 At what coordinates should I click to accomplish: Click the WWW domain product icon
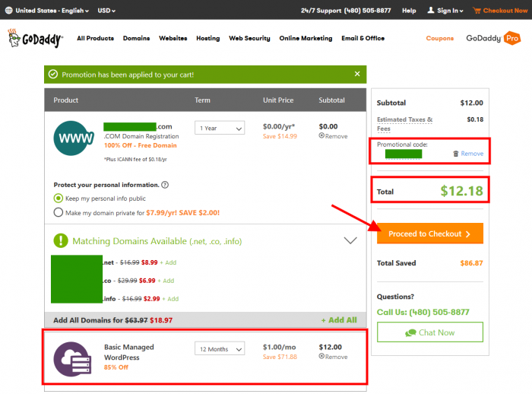pyautogui.click(x=73, y=138)
